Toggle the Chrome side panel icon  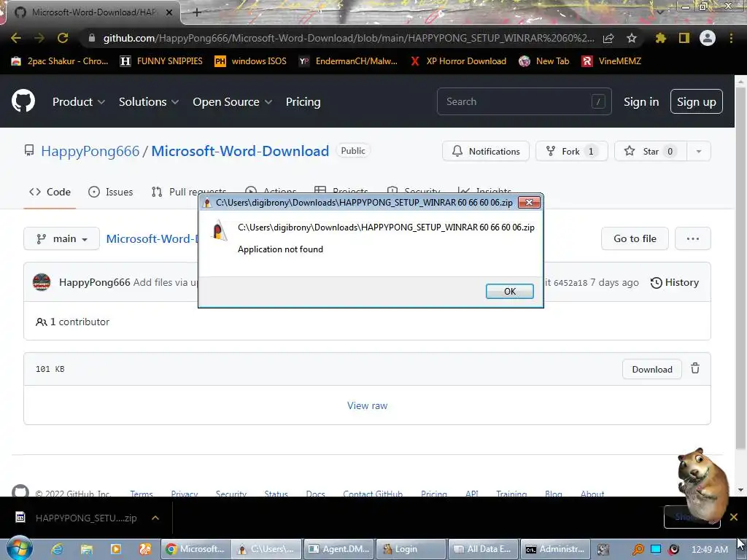684,38
